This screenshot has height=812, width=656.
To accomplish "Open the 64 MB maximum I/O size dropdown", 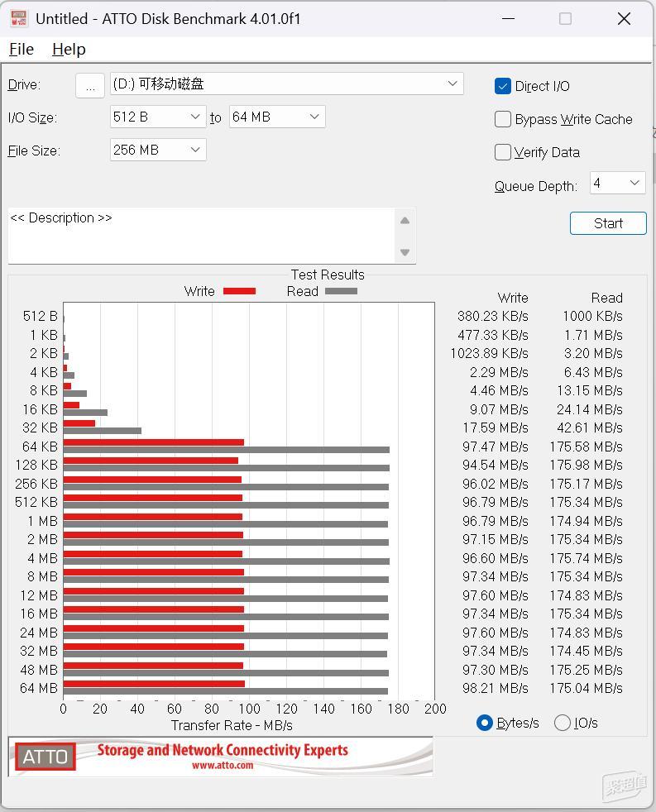I will (276, 117).
